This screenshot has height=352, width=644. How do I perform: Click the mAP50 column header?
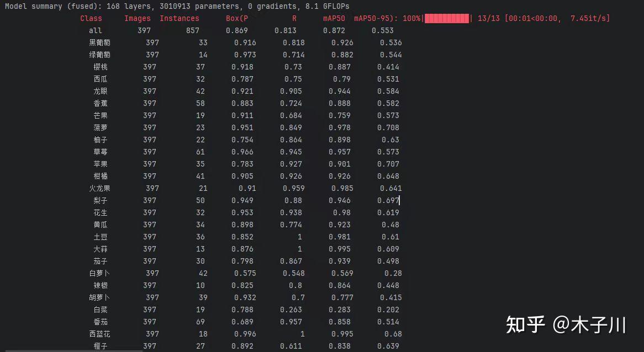334,18
